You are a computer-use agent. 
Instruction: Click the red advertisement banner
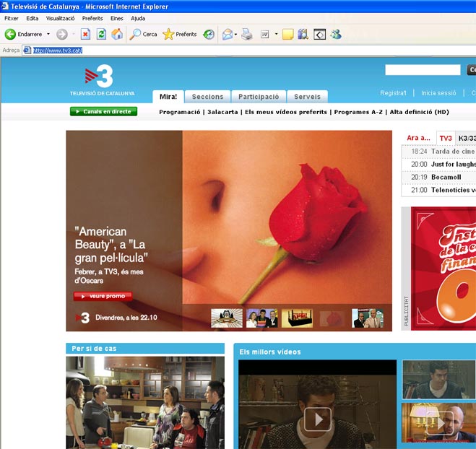tap(443, 269)
